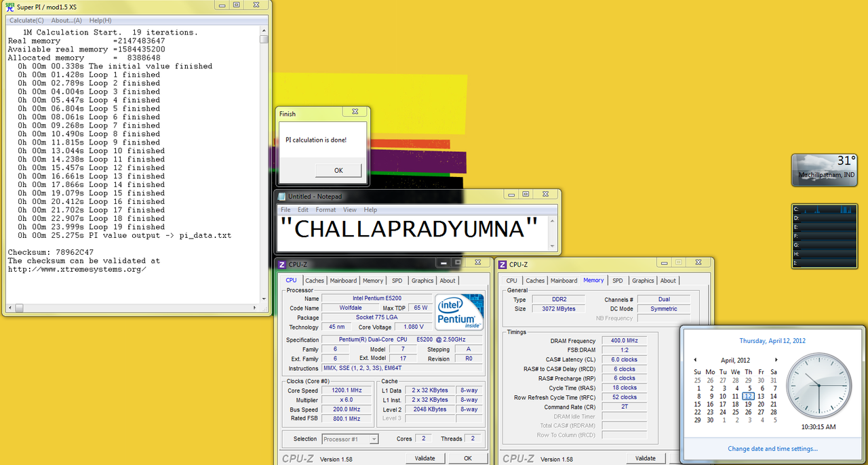Switch to About tab in CPU-Z memory window

coord(668,281)
